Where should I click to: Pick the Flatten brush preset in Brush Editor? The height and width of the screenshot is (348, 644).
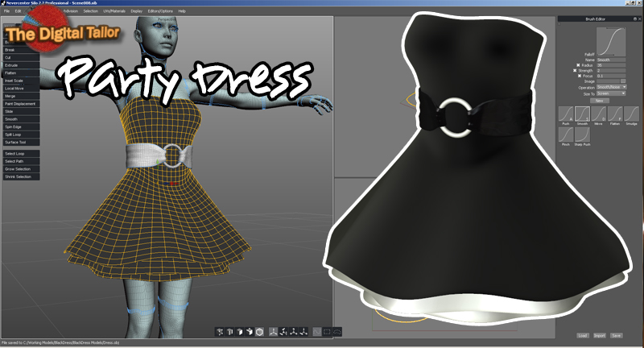tap(615, 114)
